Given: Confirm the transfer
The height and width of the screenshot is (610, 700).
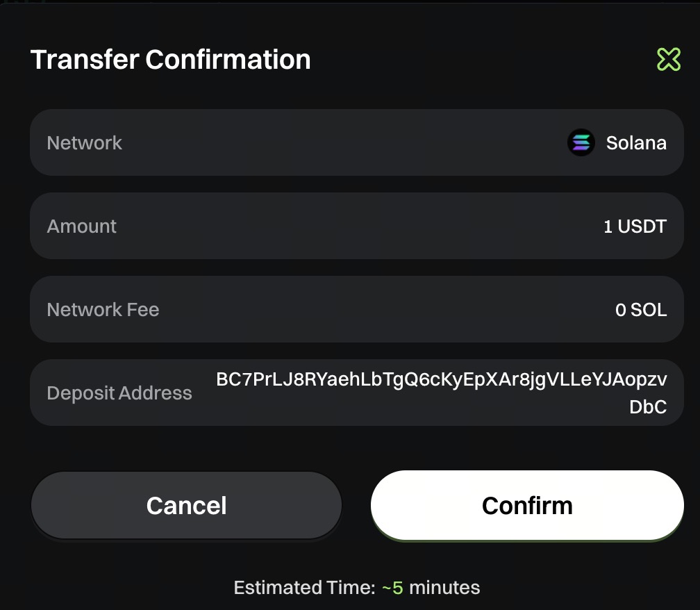Looking at the screenshot, I should [x=527, y=505].
